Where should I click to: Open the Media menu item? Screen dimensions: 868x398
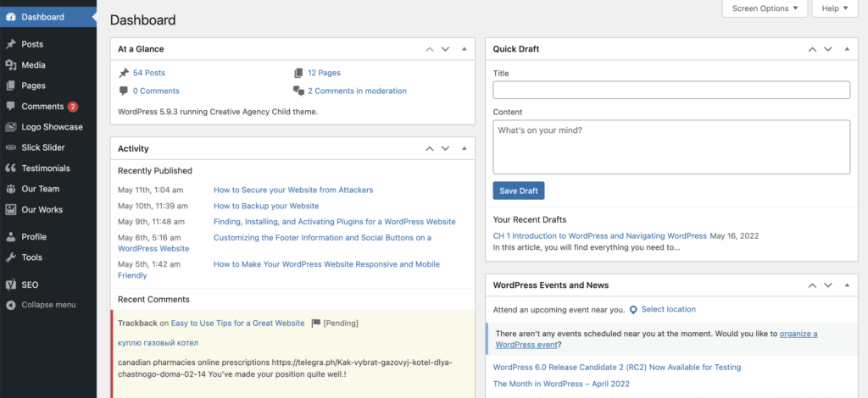click(x=48, y=65)
